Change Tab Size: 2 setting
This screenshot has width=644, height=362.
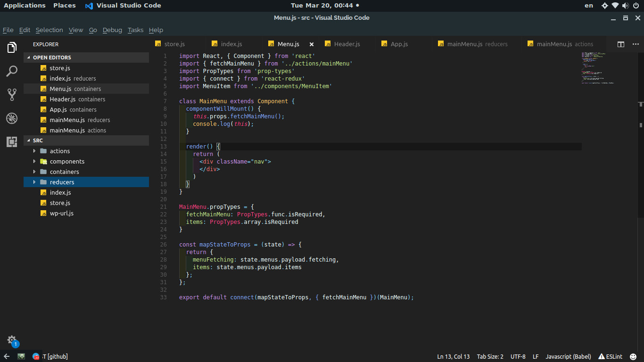click(490, 357)
